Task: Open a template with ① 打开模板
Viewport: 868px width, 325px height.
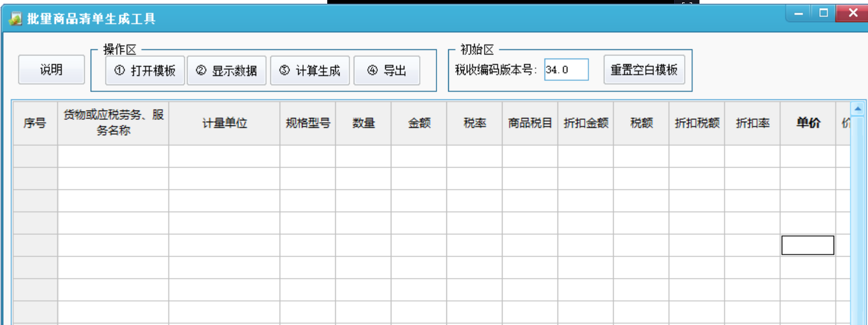Action: coord(145,70)
